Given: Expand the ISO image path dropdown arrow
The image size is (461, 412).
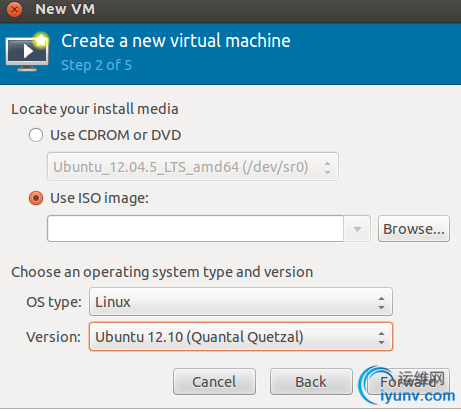Looking at the screenshot, I should pos(357,229).
